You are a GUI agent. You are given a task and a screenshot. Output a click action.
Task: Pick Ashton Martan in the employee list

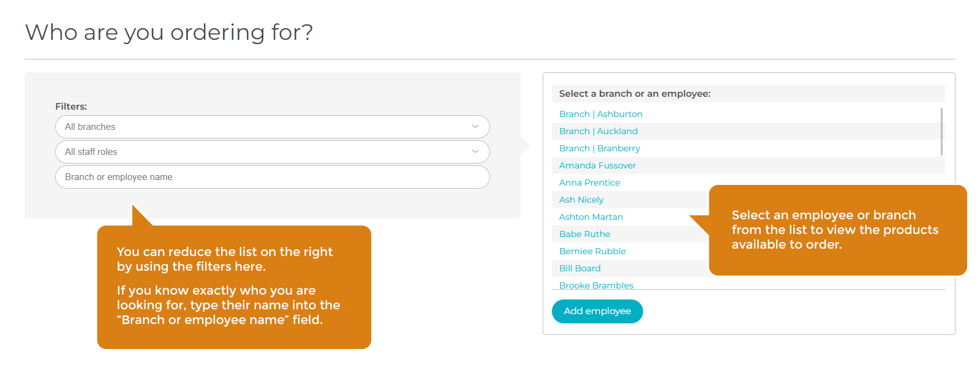coord(590,217)
